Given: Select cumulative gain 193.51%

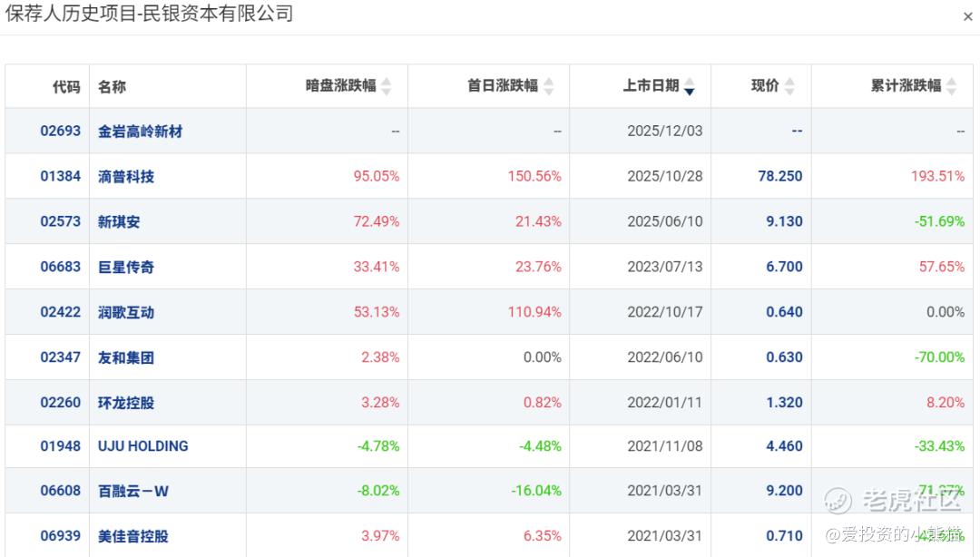Looking at the screenshot, I should 937,176.
